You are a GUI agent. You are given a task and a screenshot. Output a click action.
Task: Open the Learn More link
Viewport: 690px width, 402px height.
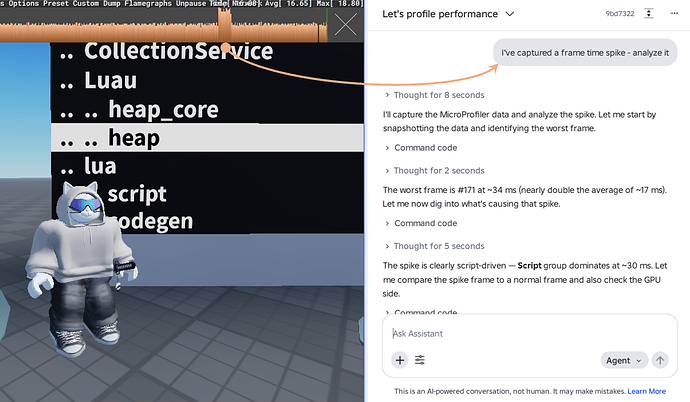pyautogui.click(x=646, y=391)
